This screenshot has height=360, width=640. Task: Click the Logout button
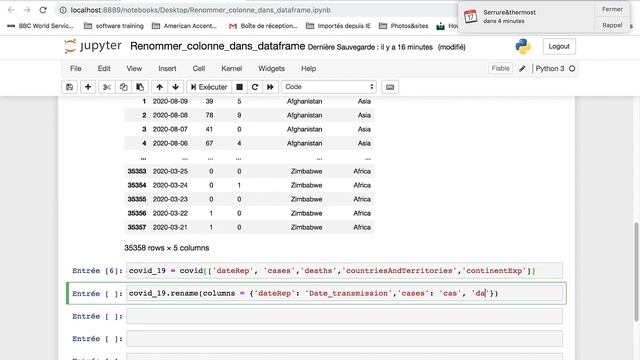pos(559,47)
